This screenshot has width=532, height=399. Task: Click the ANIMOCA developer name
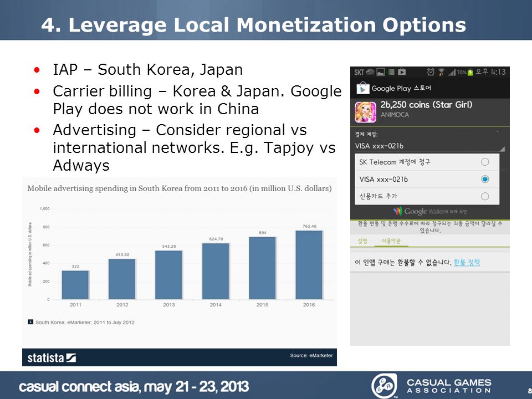coord(395,115)
